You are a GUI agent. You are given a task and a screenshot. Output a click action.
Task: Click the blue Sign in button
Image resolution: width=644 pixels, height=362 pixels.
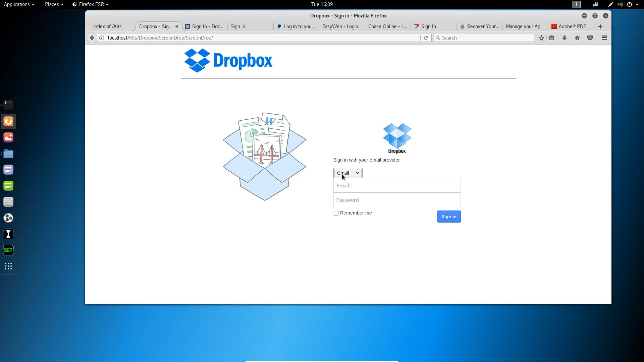[449, 217]
